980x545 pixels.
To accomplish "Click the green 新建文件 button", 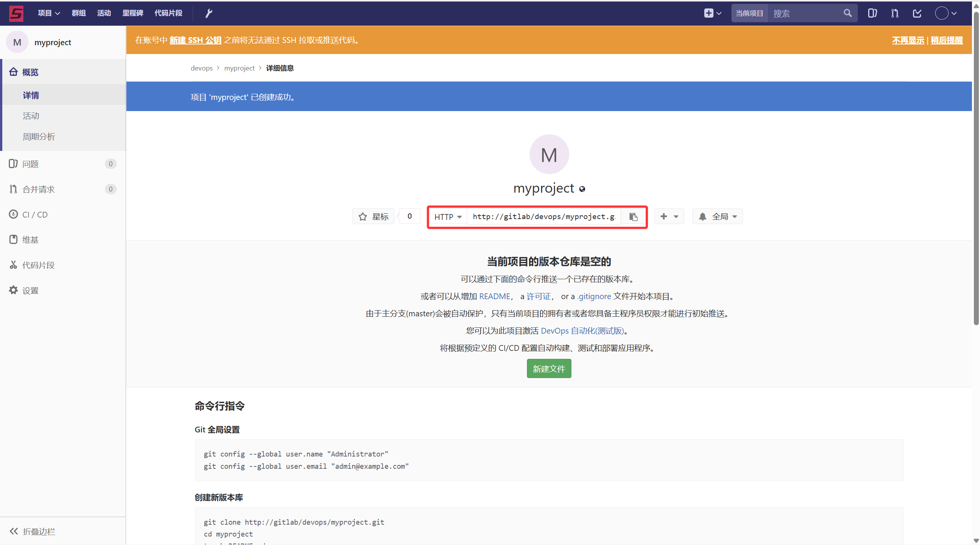I will [549, 368].
